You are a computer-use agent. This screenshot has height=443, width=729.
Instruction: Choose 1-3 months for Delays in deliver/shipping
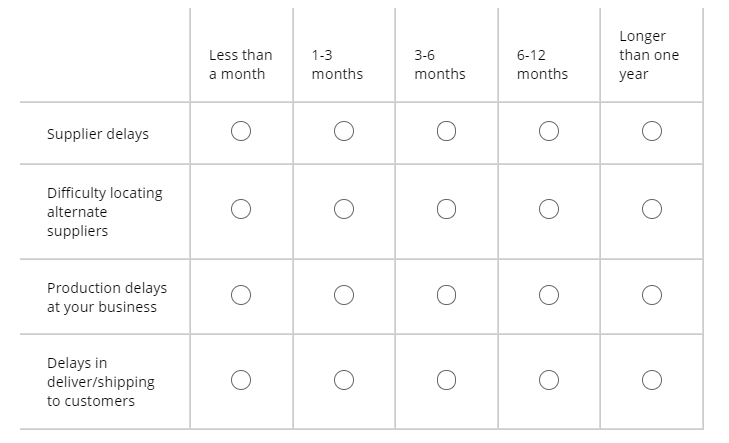(x=344, y=380)
